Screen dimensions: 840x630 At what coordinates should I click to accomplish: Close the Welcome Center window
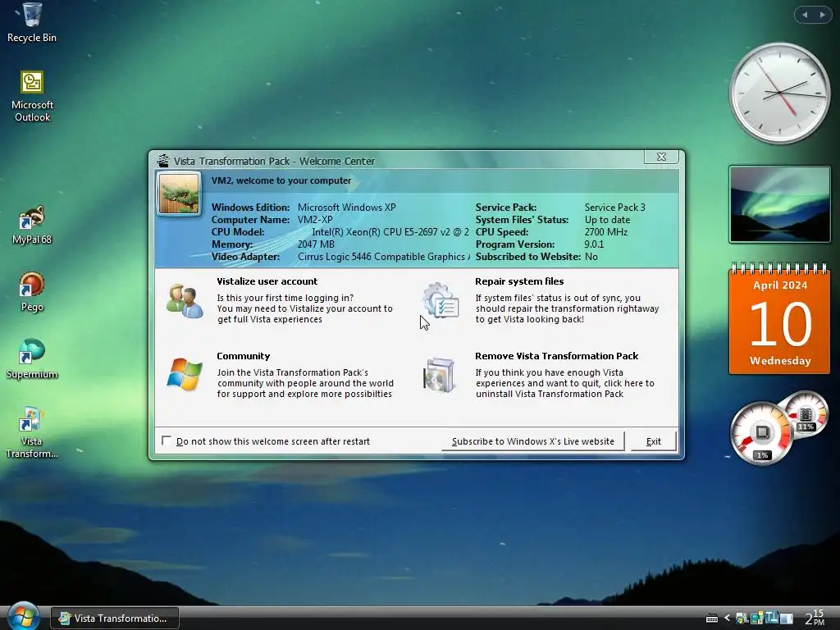(662, 157)
